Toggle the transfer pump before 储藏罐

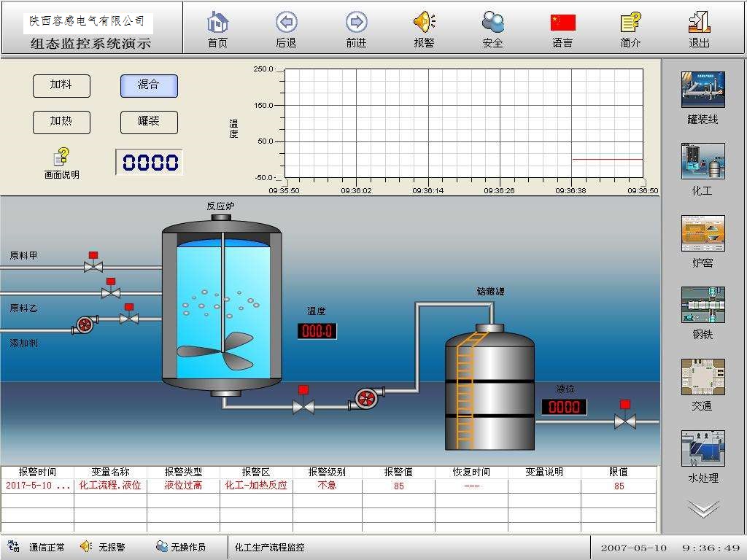pos(366,398)
